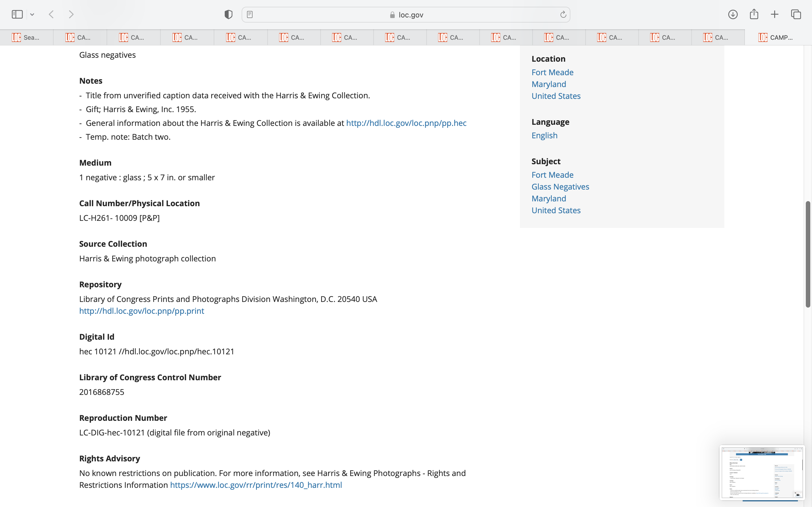Open sidebar tab group dropdown chevron
The width and height of the screenshot is (812, 507).
tap(32, 14)
